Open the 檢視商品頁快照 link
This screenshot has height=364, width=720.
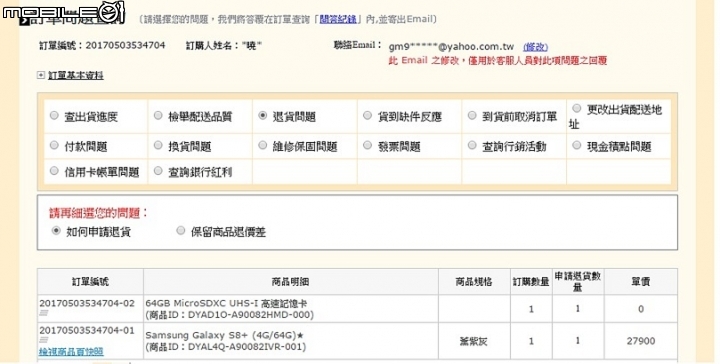coord(71,352)
